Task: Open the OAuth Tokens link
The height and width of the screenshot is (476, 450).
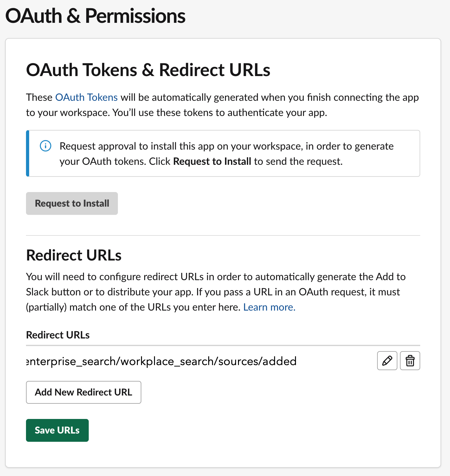Action: tap(87, 97)
